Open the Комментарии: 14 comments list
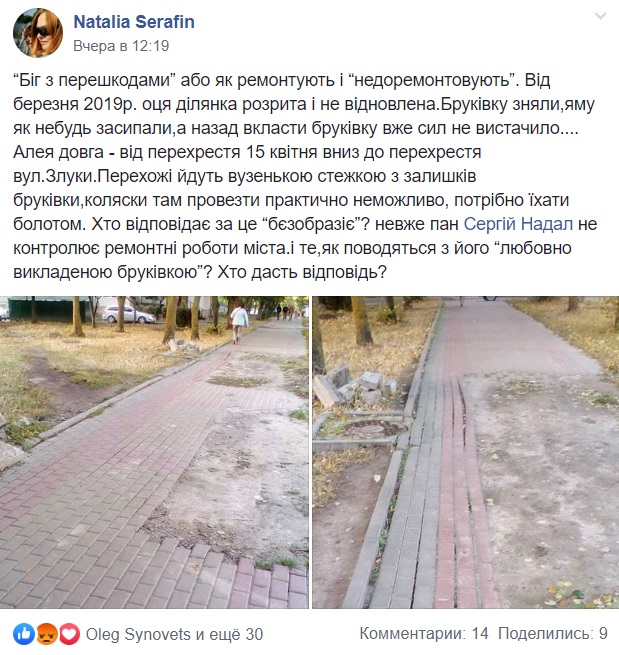The width and height of the screenshot is (619, 655). point(424,634)
